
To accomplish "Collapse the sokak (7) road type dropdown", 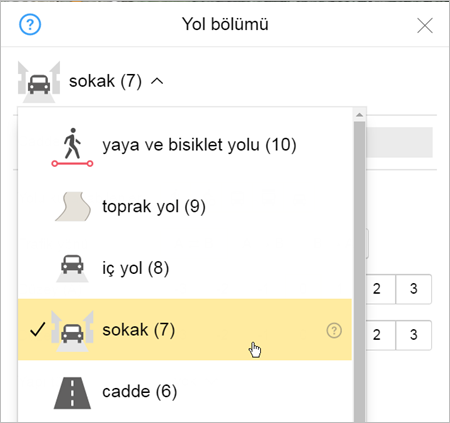I will (x=157, y=81).
